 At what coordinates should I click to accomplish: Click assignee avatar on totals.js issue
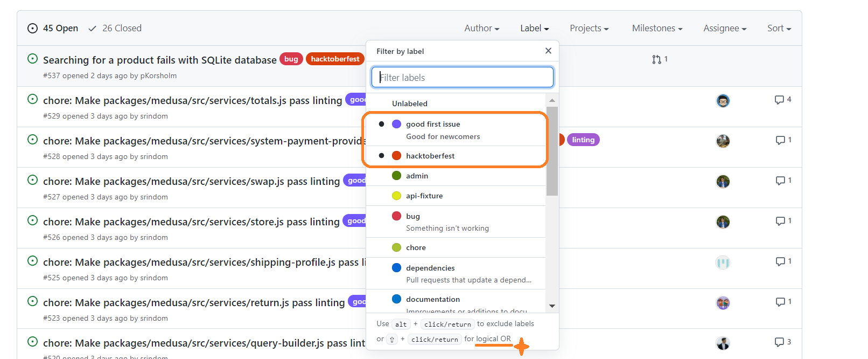pyautogui.click(x=723, y=101)
